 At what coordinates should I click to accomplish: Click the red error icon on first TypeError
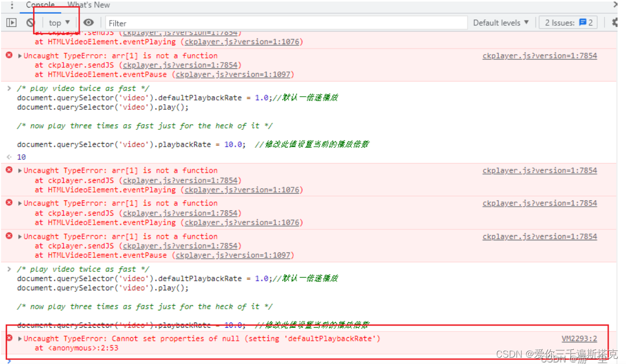pyautogui.click(x=8, y=54)
